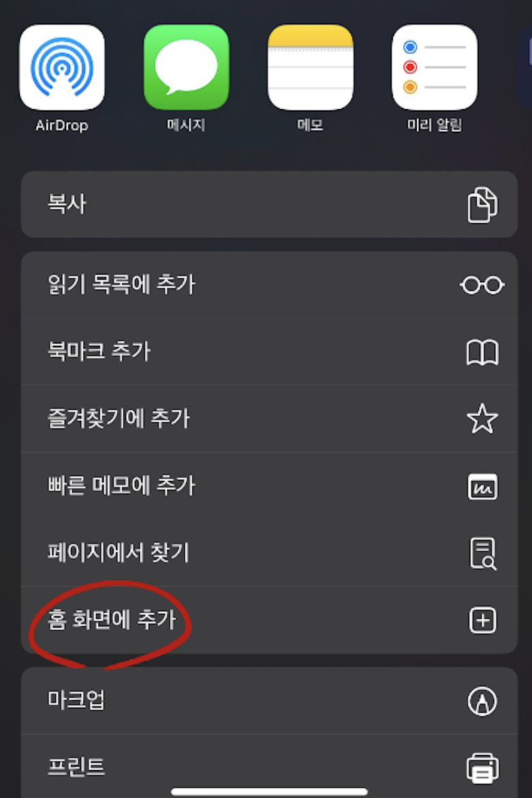Tap the home indicator bar

point(269,791)
